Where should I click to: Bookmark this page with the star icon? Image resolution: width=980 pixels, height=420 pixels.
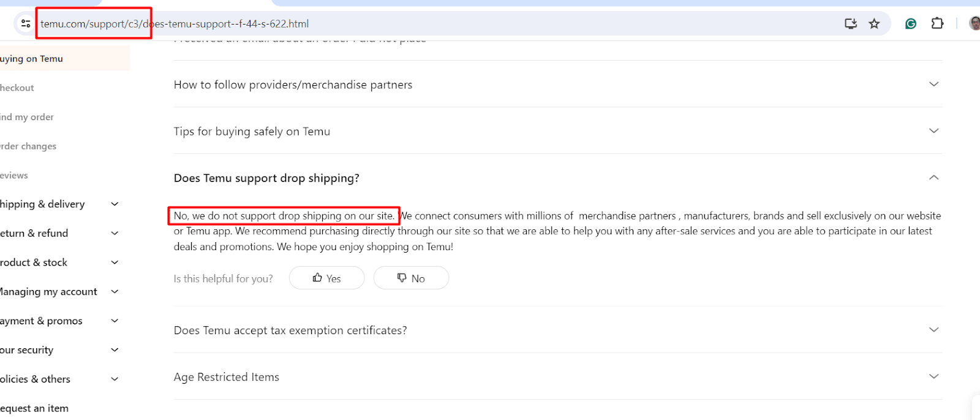click(x=874, y=24)
